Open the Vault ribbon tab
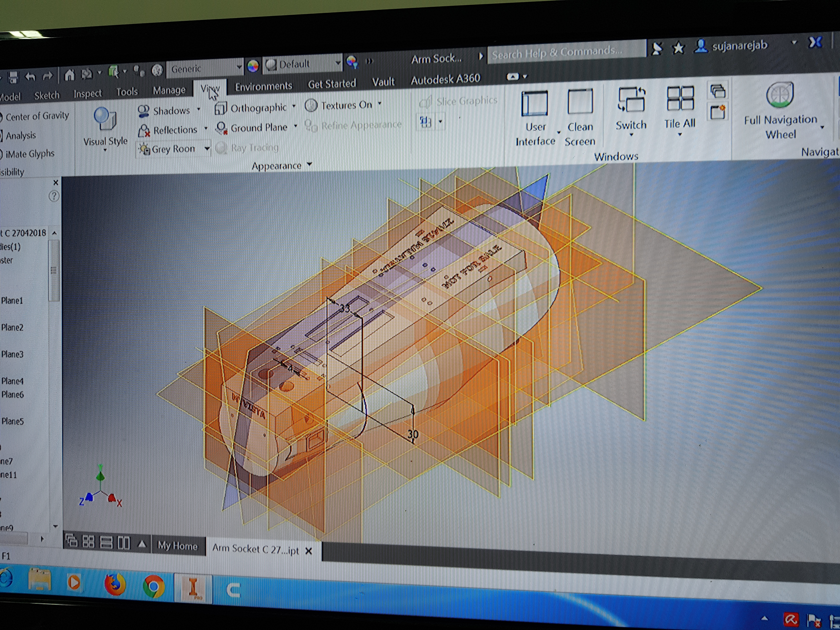 [x=383, y=82]
